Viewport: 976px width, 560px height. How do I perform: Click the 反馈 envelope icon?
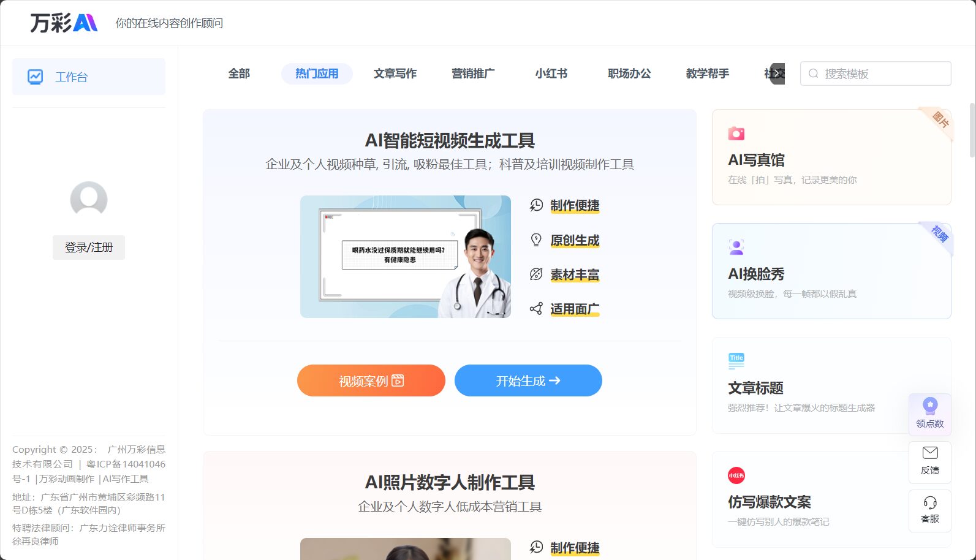pyautogui.click(x=930, y=453)
